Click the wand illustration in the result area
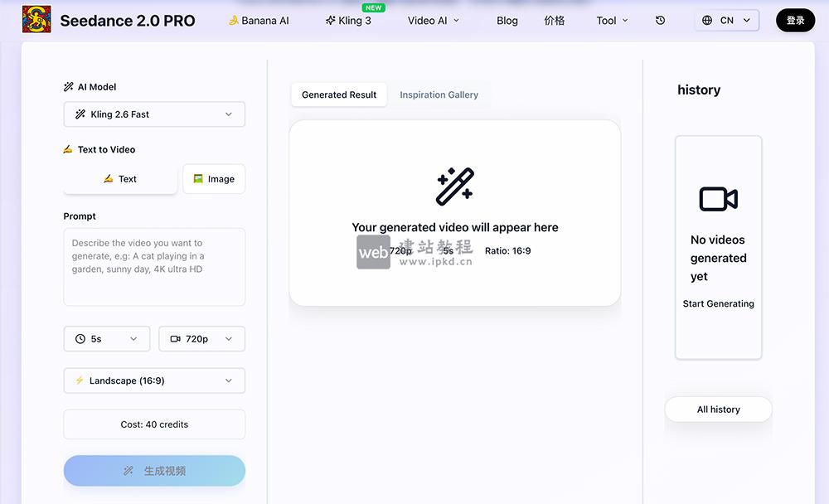Image resolution: width=829 pixels, height=504 pixels. click(x=455, y=187)
